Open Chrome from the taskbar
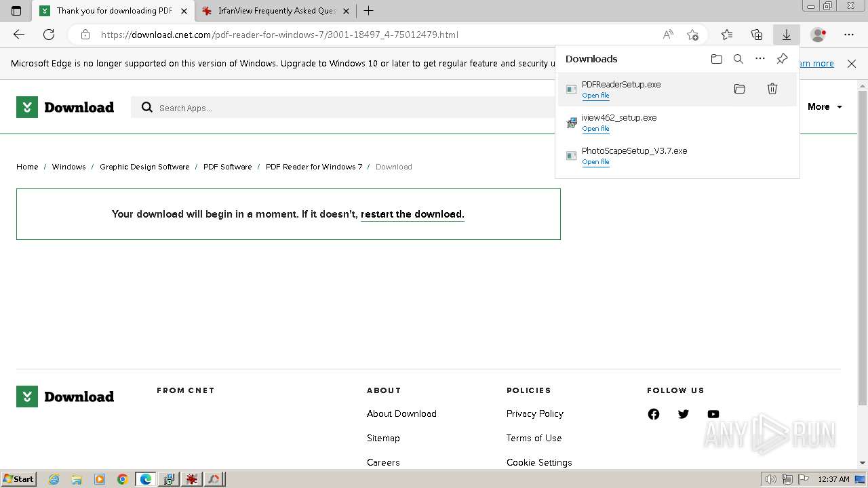868x488 pixels. pyautogui.click(x=123, y=479)
